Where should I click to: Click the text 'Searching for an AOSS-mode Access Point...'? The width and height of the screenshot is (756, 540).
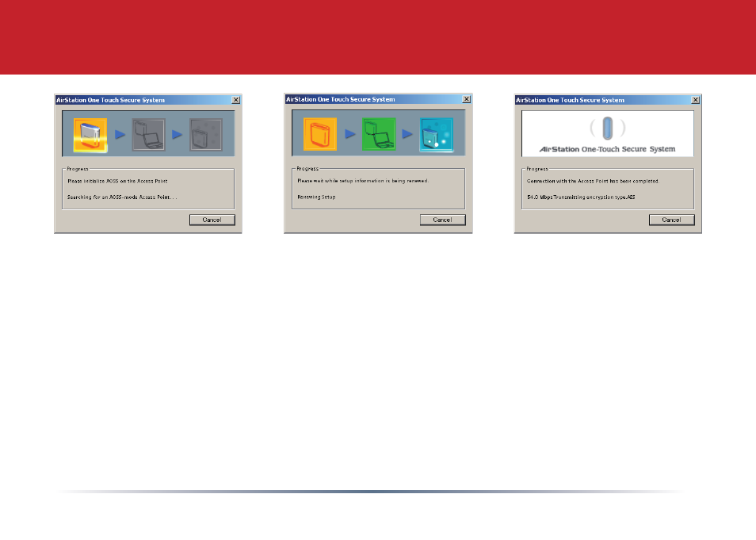tap(122, 197)
